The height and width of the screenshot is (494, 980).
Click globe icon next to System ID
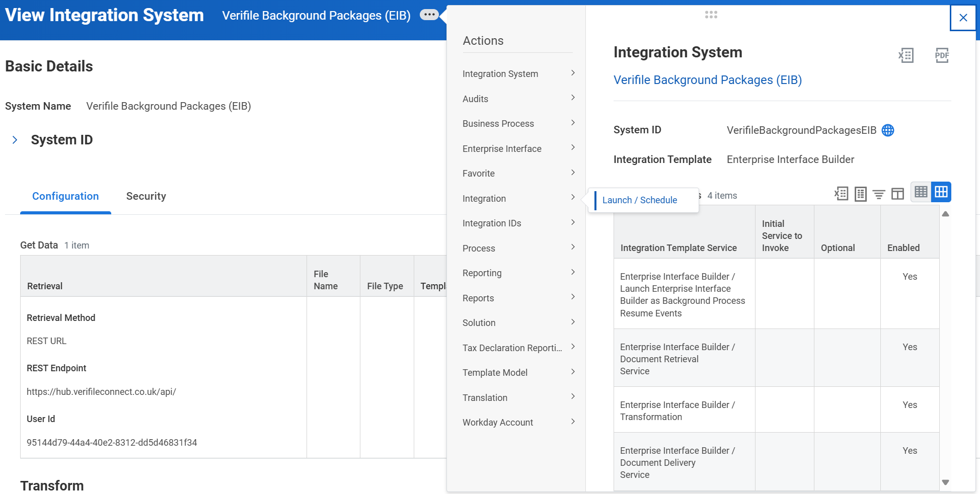click(888, 130)
